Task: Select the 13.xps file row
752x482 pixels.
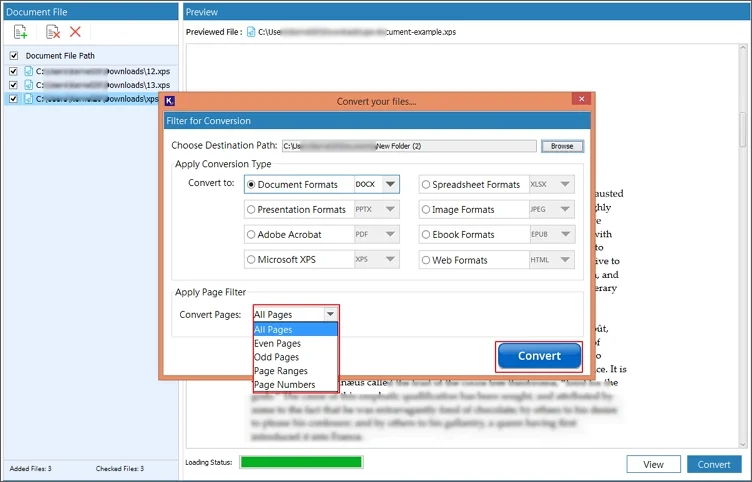Action: click(91, 85)
